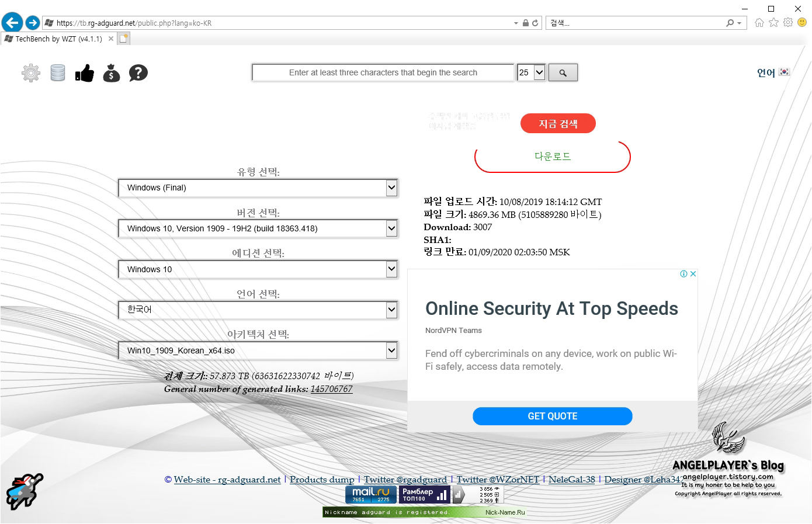Image resolution: width=812 pixels, height=524 pixels.
Task: Click the address bar dropdown arrow
Action: [x=516, y=23]
